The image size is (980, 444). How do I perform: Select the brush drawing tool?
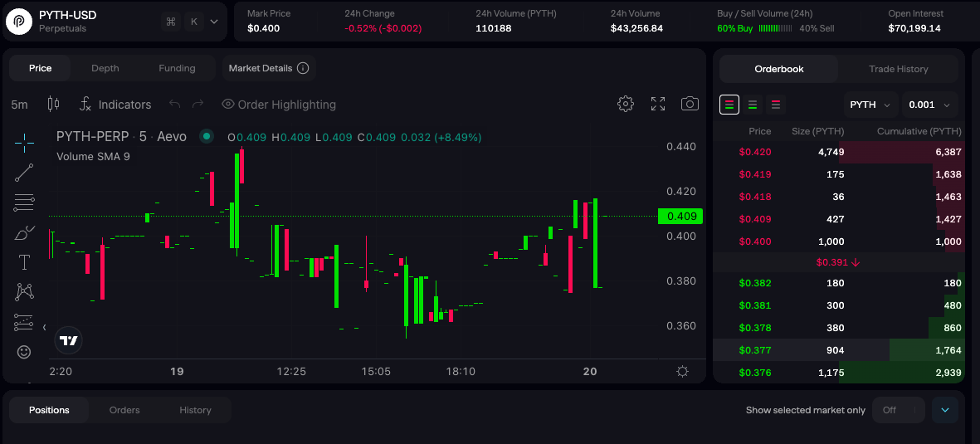pos(24,233)
